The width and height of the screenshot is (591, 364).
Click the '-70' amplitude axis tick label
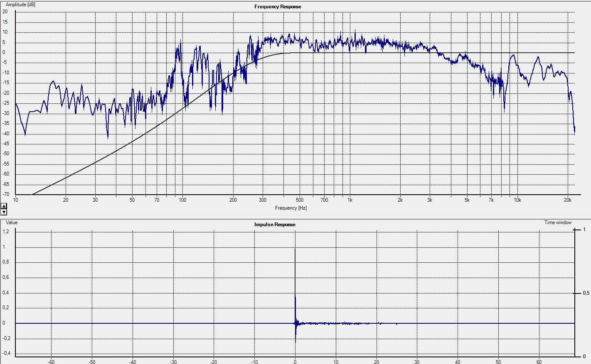(5, 194)
